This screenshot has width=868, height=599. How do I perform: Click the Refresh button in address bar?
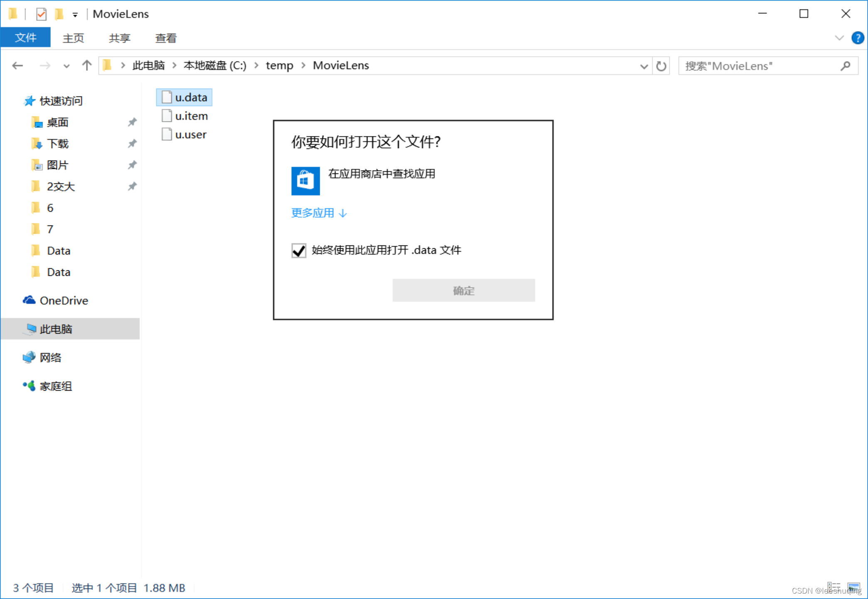(661, 66)
